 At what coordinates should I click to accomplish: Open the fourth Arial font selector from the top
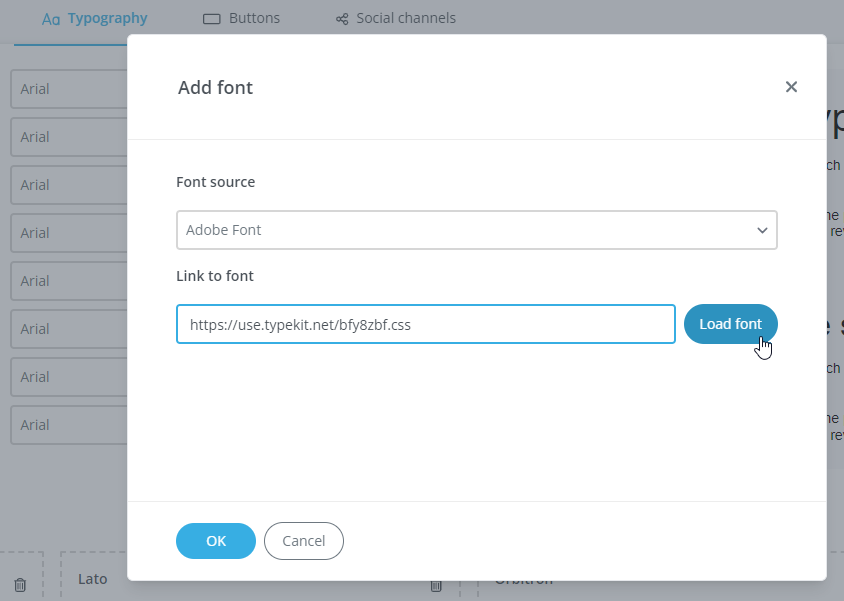pyautogui.click(x=68, y=233)
